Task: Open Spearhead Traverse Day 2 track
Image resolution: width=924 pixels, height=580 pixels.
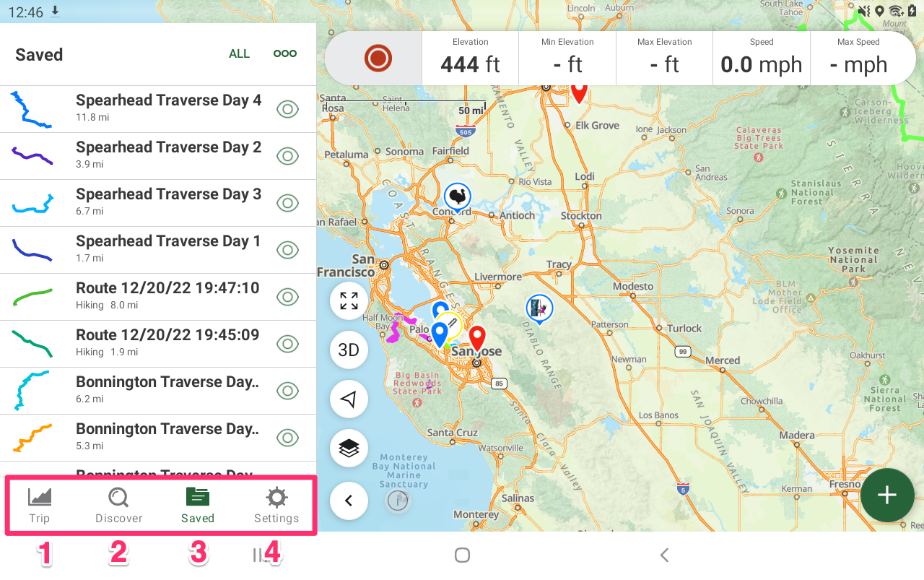Action: point(158,156)
